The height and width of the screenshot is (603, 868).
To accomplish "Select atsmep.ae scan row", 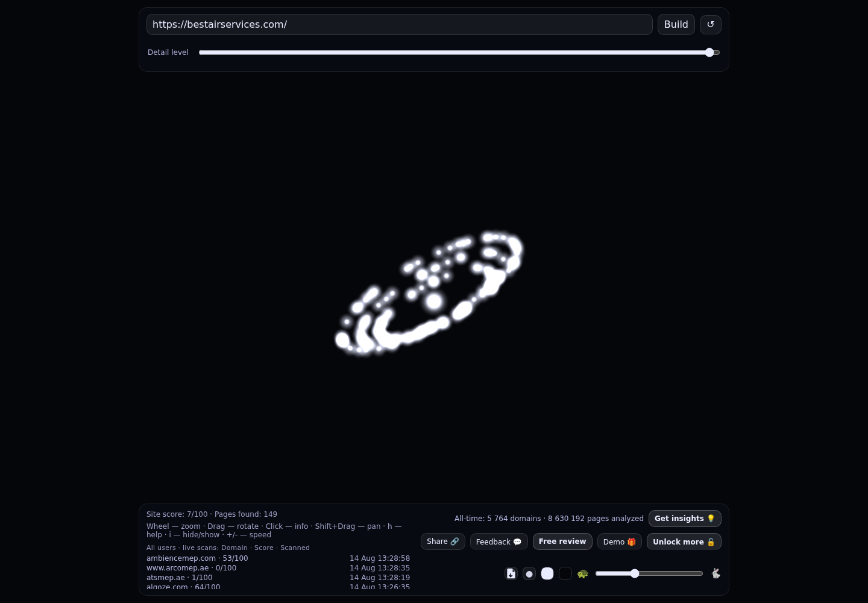I will (278, 578).
